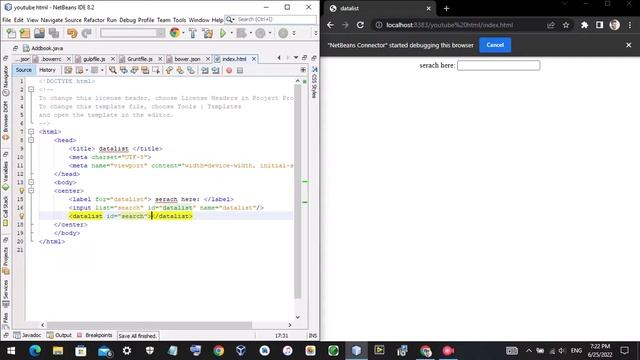
Task: Click the New File toolbar icon
Action: [11, 33]
